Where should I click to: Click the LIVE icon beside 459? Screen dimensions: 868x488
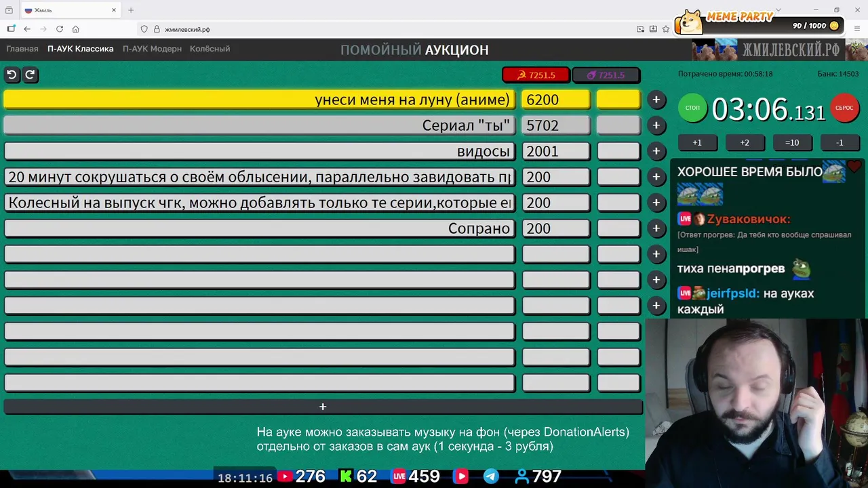pyautogui.click(x=399, y=476)
